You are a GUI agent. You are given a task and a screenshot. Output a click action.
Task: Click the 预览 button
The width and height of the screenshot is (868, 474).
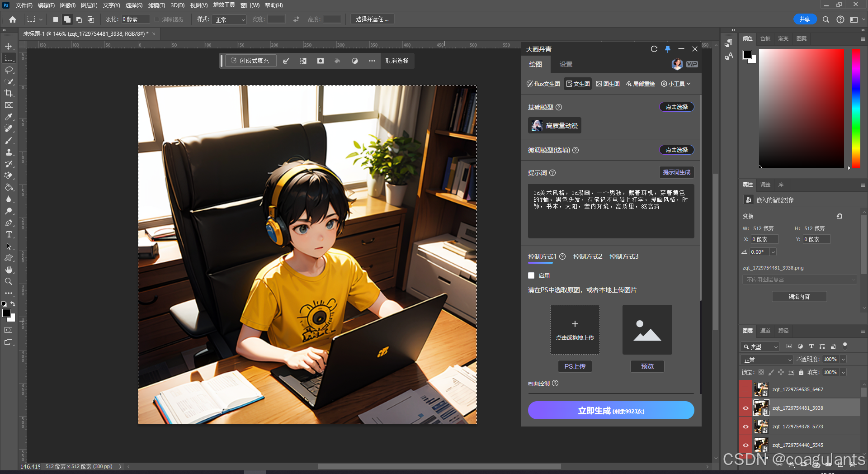pyautogui.click(x=647, y=366)
